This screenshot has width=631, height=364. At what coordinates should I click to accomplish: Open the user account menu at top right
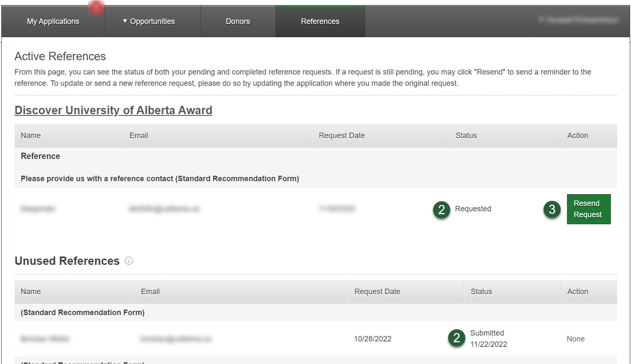578,20
